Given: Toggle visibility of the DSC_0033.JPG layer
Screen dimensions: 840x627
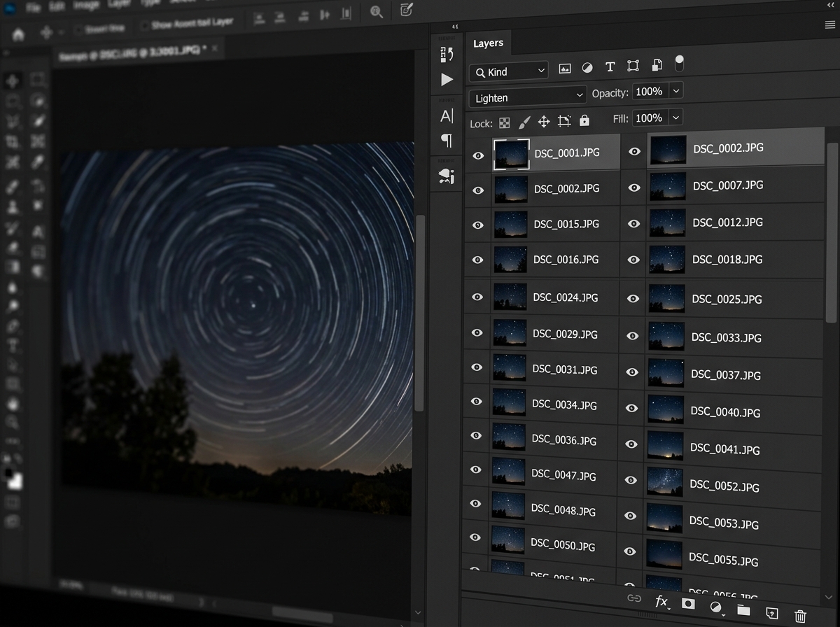Looking at the screenshot, I should click(x=632, y=335).
